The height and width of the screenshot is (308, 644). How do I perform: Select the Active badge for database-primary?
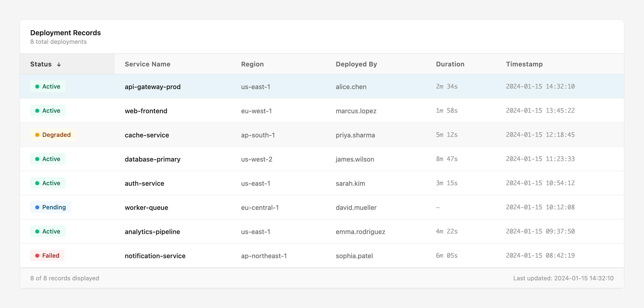pyautogui.click(x=48, y=159)
